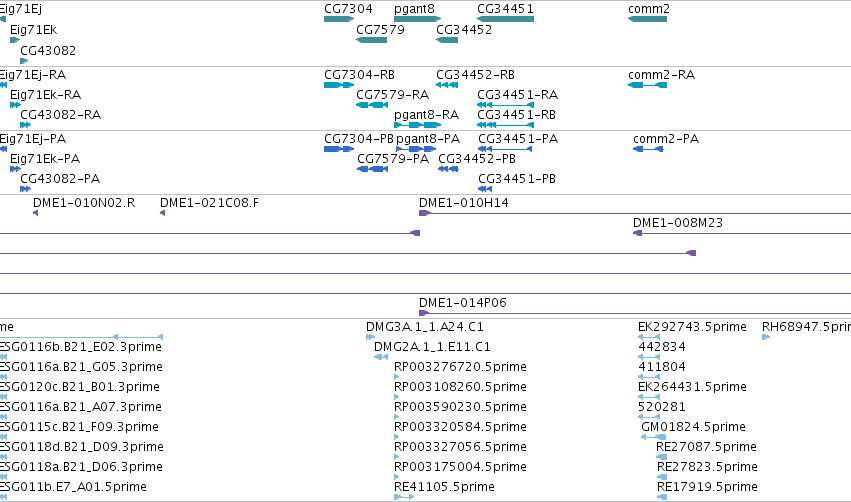Select protein CG34451-PB
This screenshot has height=502, width=851.
coord(517,179)
